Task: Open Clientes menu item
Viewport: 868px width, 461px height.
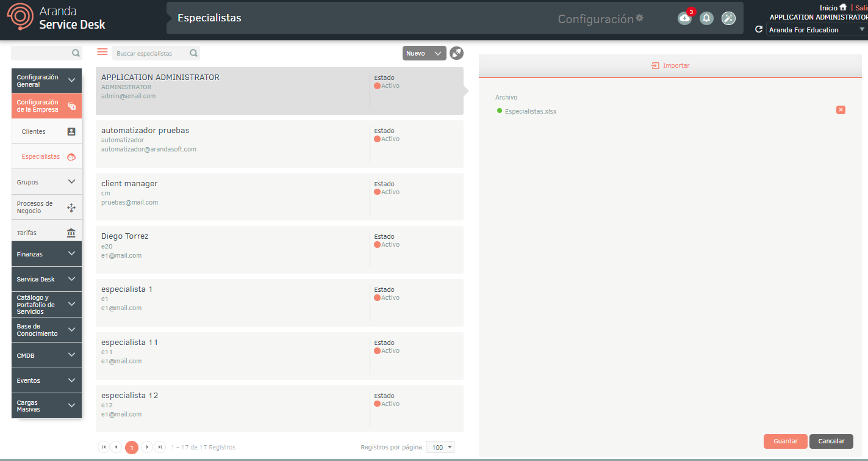Action: pyautogui.click(x=46, y=131)
